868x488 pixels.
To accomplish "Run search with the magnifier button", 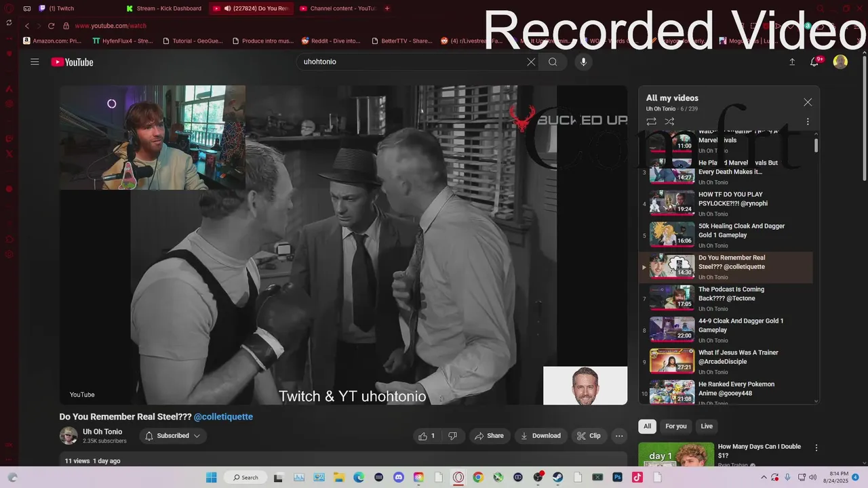I will click(x=553, y=62).
